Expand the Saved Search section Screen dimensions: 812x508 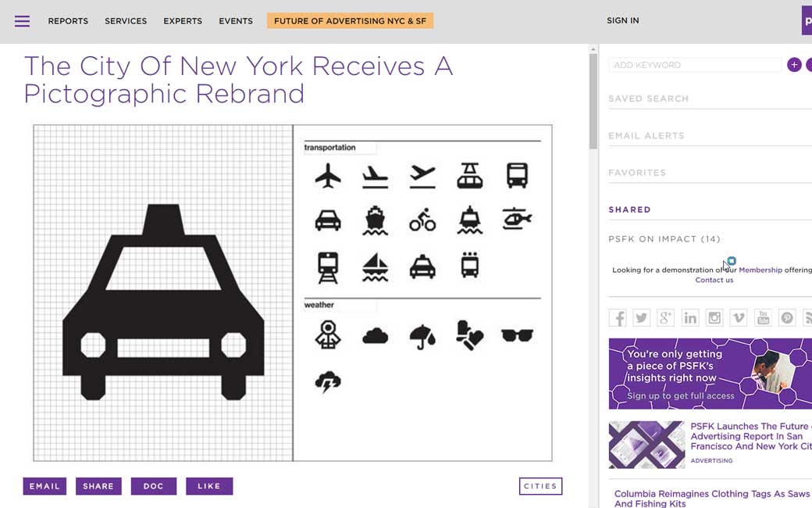(648, 99)
